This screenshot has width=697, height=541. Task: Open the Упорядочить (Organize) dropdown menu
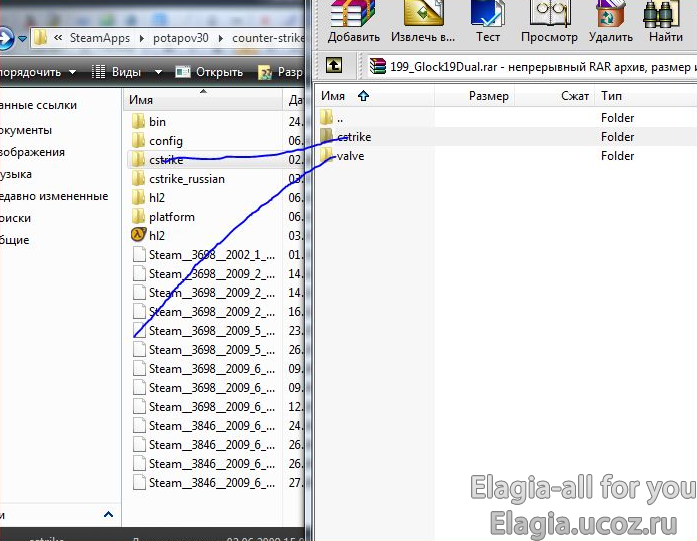pyautogui.click(x=37, y=72)
